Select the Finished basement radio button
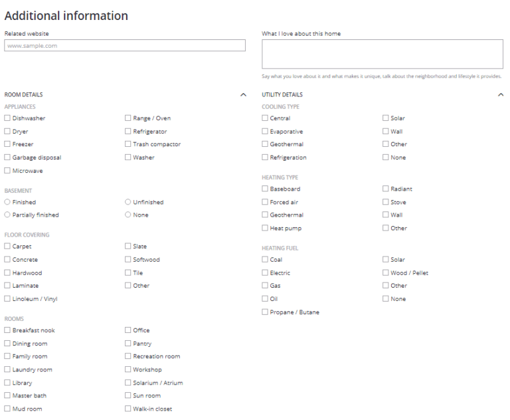The width and height of the screenshot is (510, 420). 7,202
